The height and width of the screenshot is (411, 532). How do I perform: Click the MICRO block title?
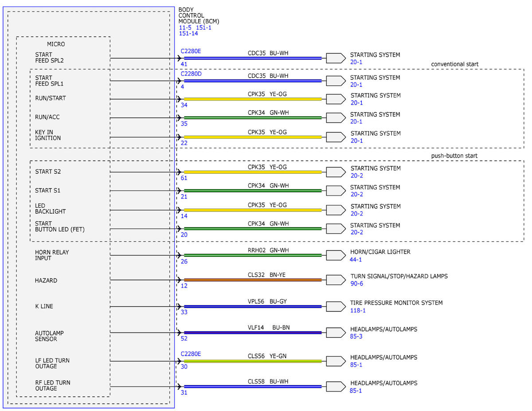click(x=56, y=44)
